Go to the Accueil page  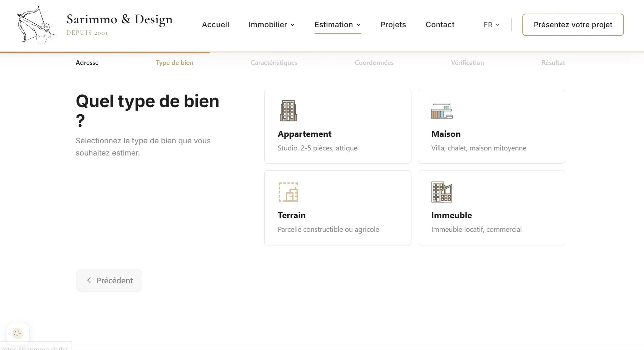click(215, 25)
